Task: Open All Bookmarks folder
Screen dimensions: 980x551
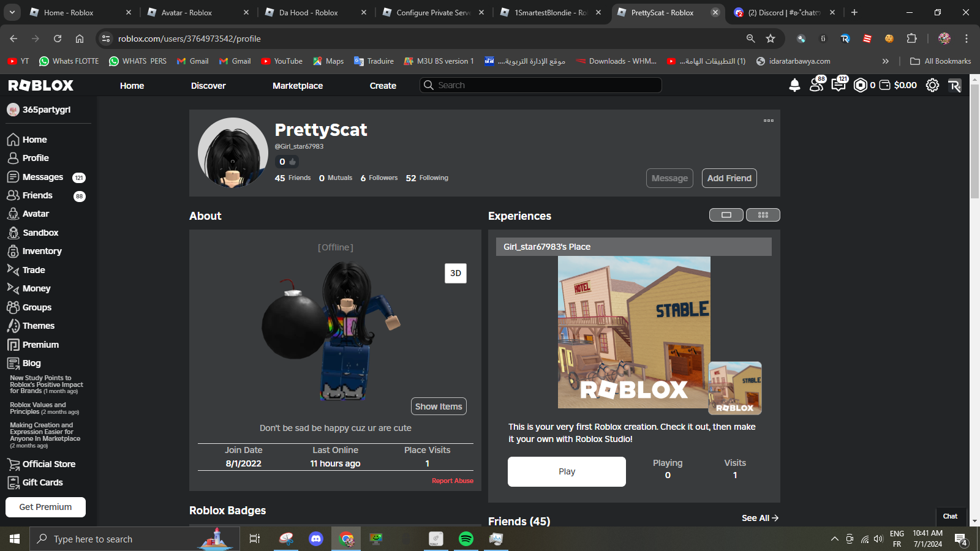Action: (x=941, y=61)
